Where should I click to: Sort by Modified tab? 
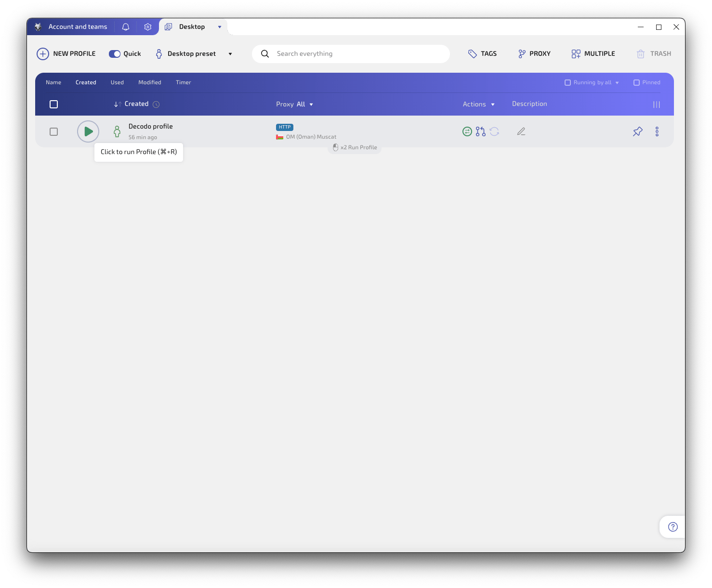click(150, 83)
